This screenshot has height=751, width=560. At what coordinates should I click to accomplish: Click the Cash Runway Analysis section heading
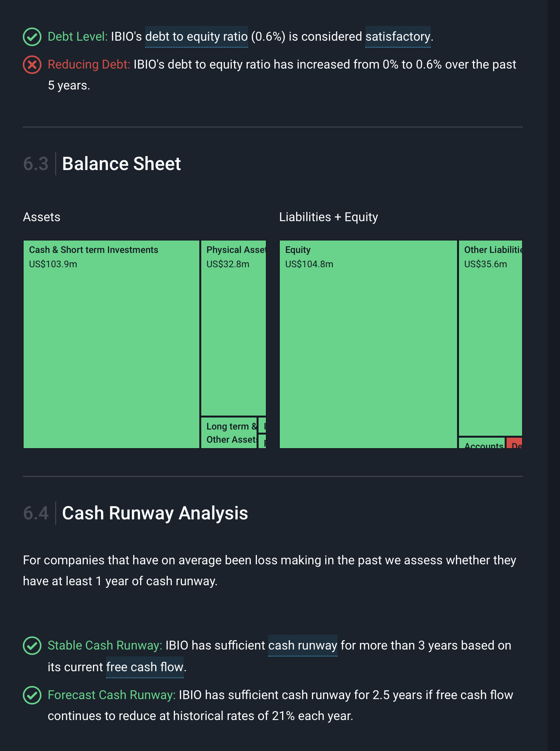155,513
